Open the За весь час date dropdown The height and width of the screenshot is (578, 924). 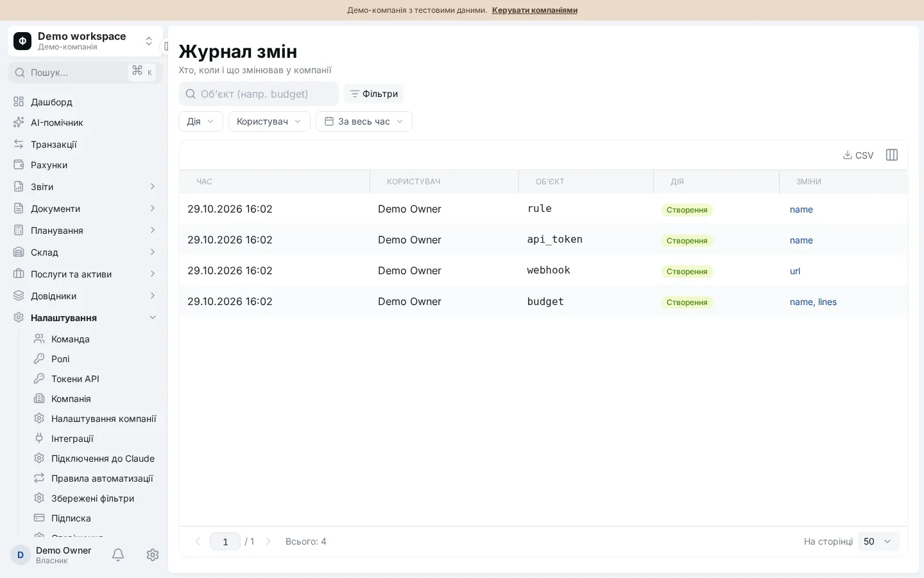pyautogui.click(x=364, y=121)
